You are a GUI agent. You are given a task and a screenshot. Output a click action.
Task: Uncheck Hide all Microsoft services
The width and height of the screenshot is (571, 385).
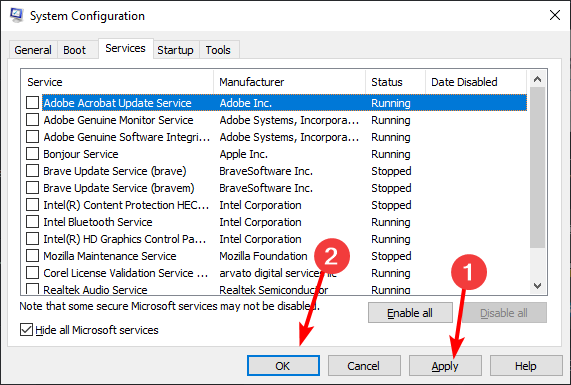click(26, 330)
